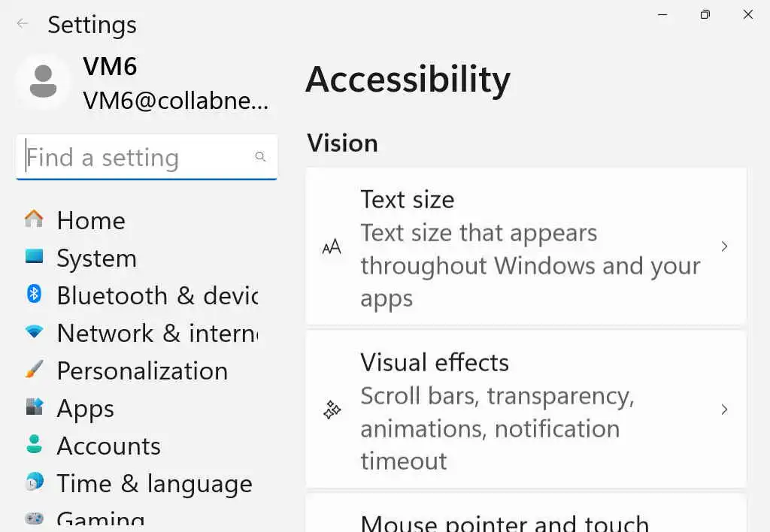
Task: Click the System monitor icon
Action: (34, 257)
